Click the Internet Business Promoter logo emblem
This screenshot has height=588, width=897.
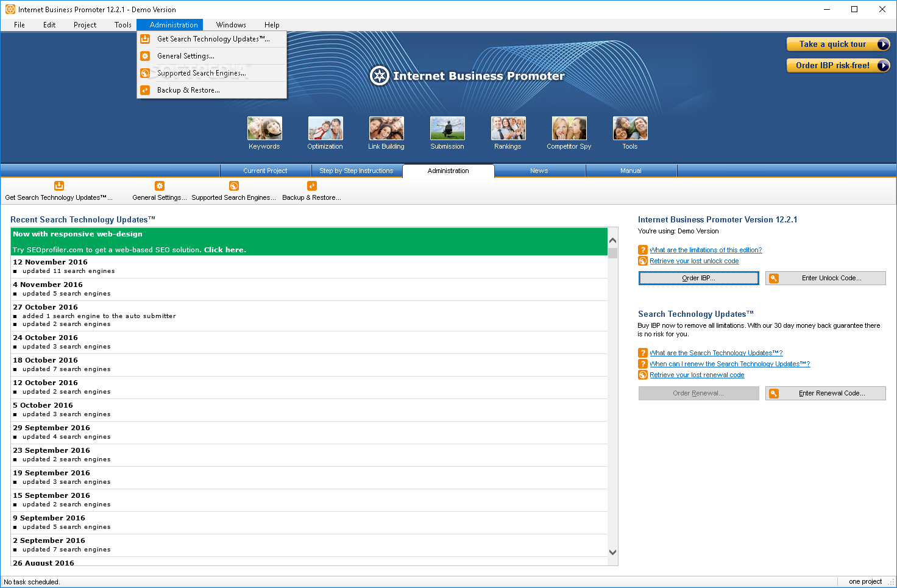pos(380,76)
